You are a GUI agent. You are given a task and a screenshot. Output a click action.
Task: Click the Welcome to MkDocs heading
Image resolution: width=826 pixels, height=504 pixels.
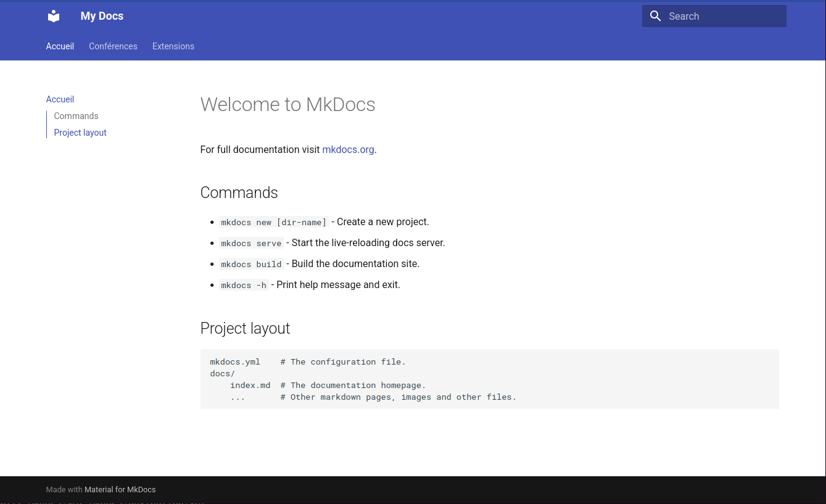(287, 104)
